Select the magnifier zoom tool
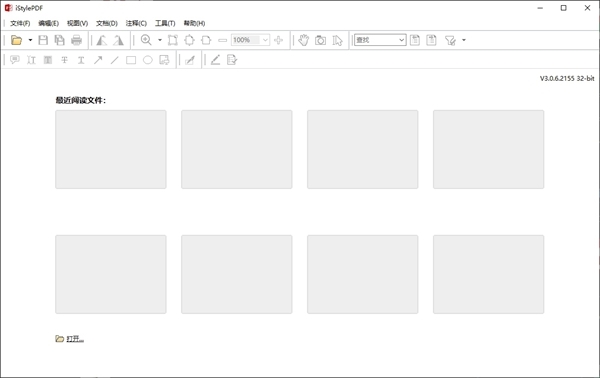This screenshot has height=378, width=600. (146, 40)
